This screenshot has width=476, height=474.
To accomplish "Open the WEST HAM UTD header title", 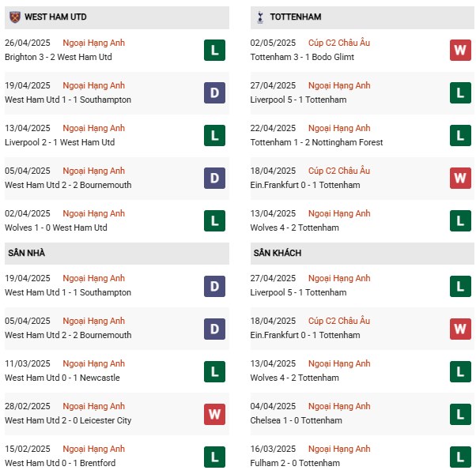I will pos(55,17).
